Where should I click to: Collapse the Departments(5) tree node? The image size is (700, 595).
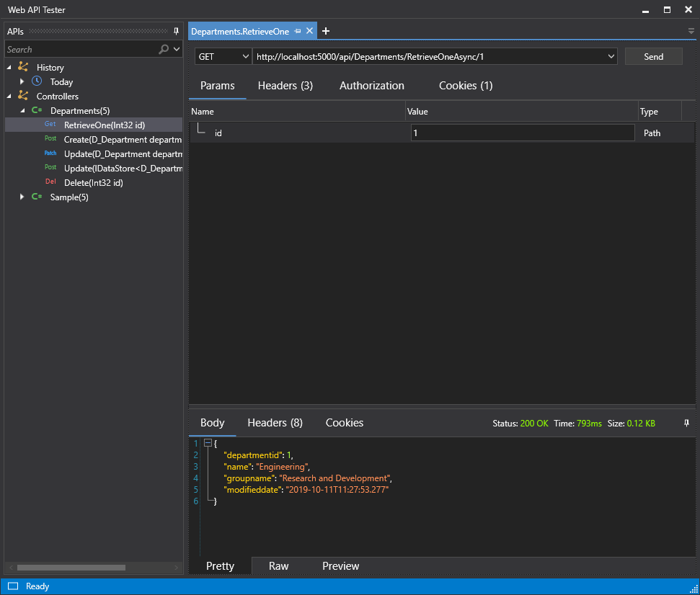pos(22,110)
